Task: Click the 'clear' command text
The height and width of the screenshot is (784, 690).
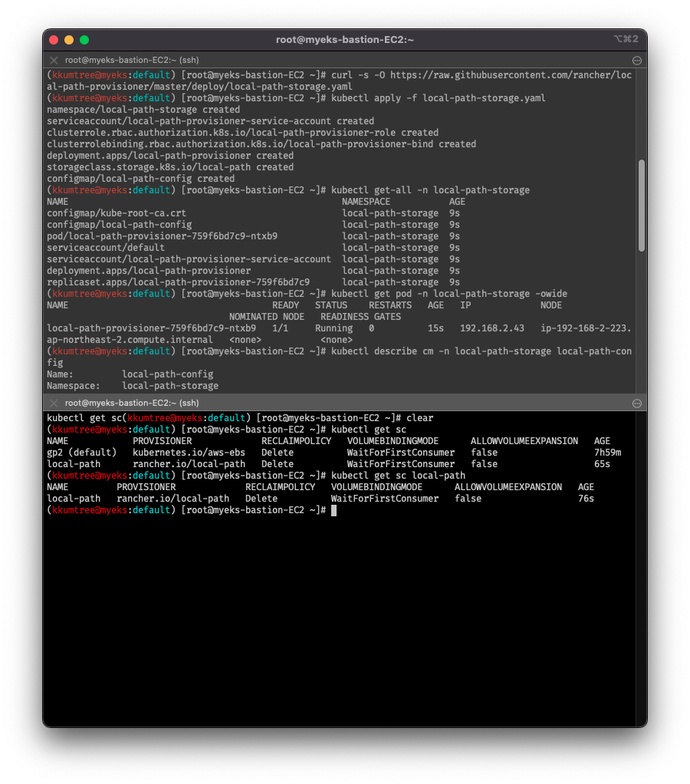Action: click(419, 418)
